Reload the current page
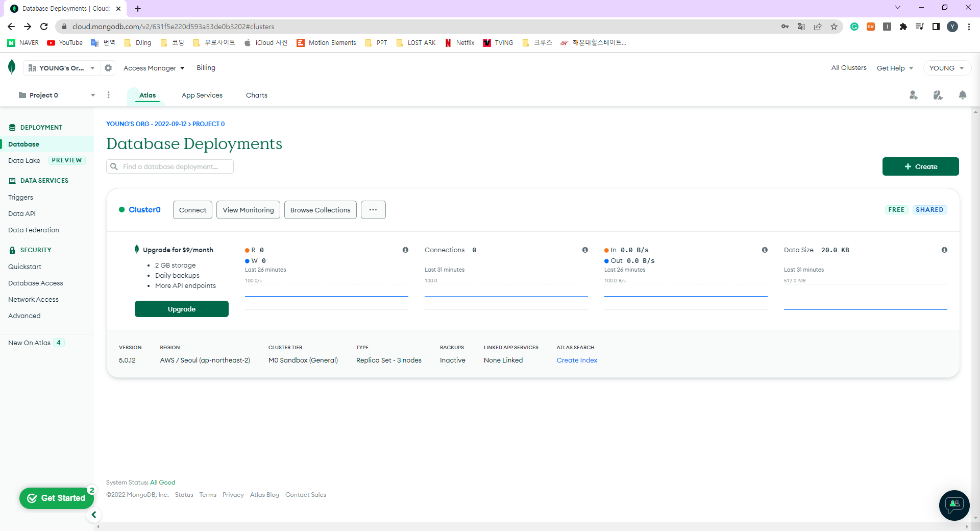The height and width of the screenshot is (531, 980). pyautogui.click(x=44, y=27)
